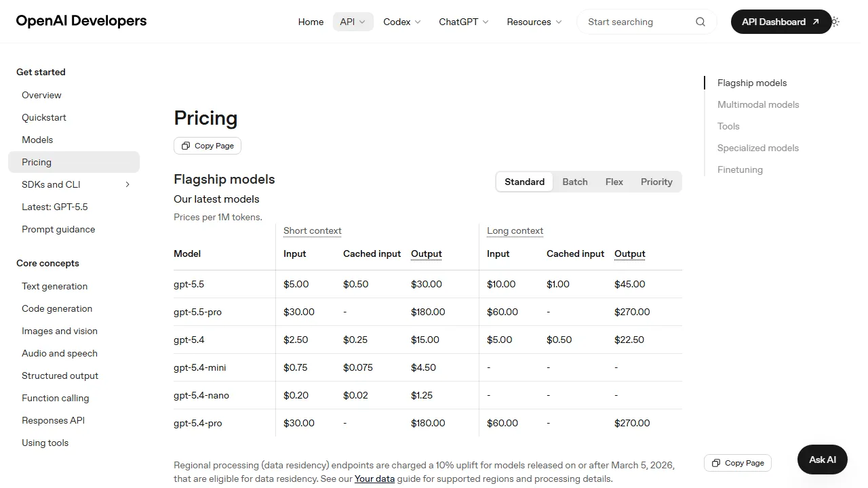Click the $0.02 cached input price cell

[355, 395]
